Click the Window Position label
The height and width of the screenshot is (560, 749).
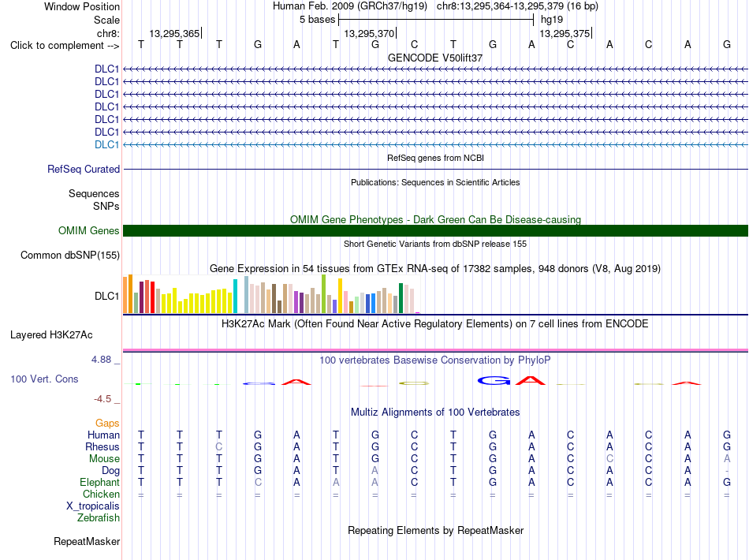pos(82,6)
